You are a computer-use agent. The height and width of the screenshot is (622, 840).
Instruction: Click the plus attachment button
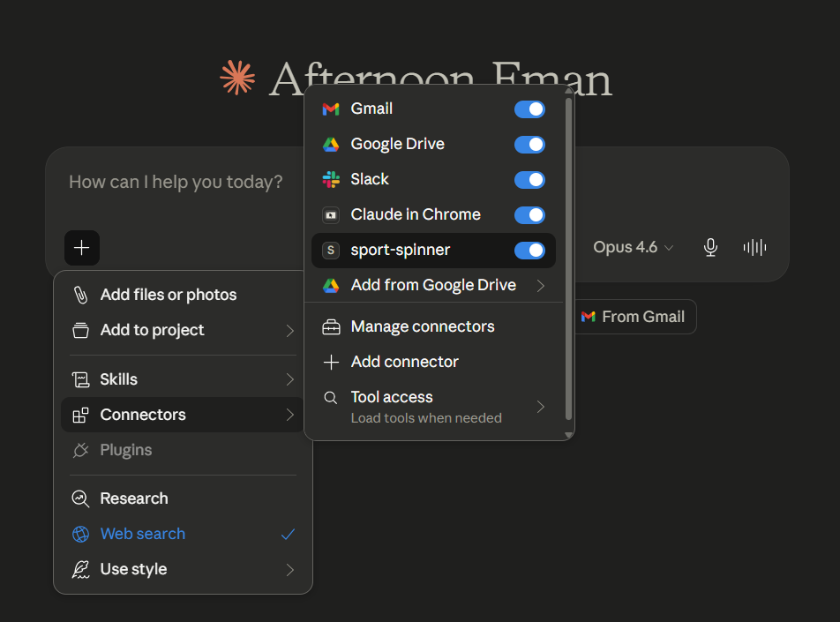(82, 248)
